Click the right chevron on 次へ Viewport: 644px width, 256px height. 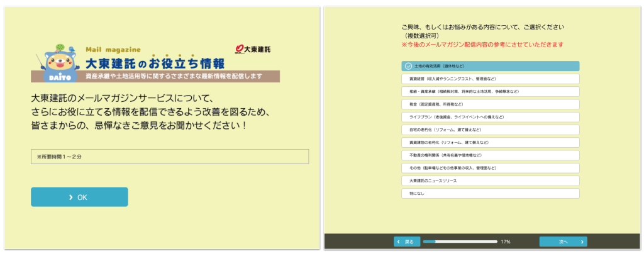pyautogui.click(x=582, y=242)
